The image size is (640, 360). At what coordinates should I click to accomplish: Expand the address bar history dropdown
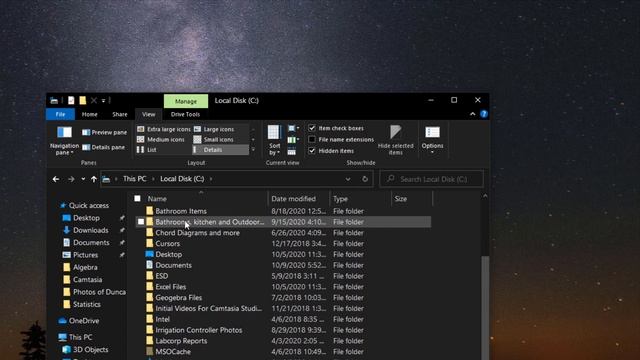click(348, 179)
